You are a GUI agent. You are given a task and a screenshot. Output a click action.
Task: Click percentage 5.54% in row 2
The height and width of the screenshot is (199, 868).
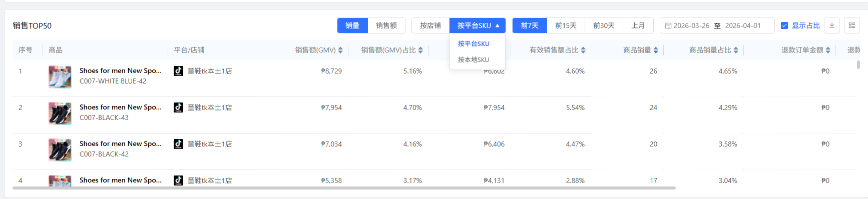coord(575,107)
